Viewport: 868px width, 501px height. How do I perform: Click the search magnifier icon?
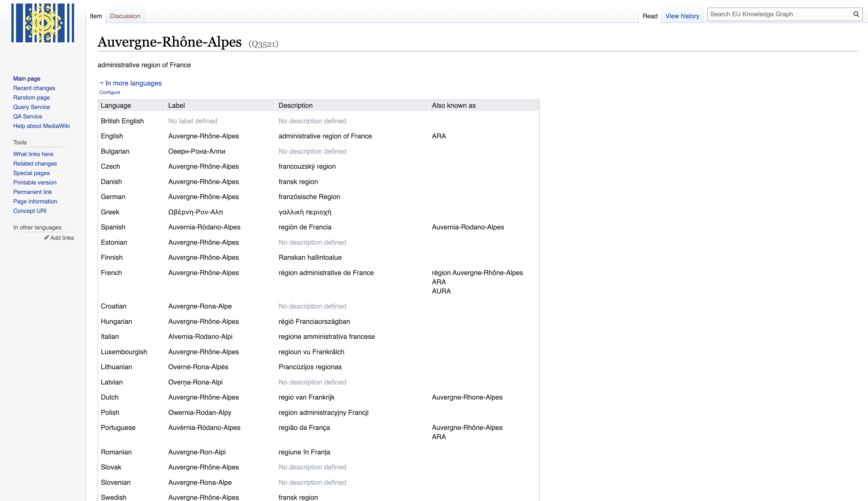[x=856, y=14]
